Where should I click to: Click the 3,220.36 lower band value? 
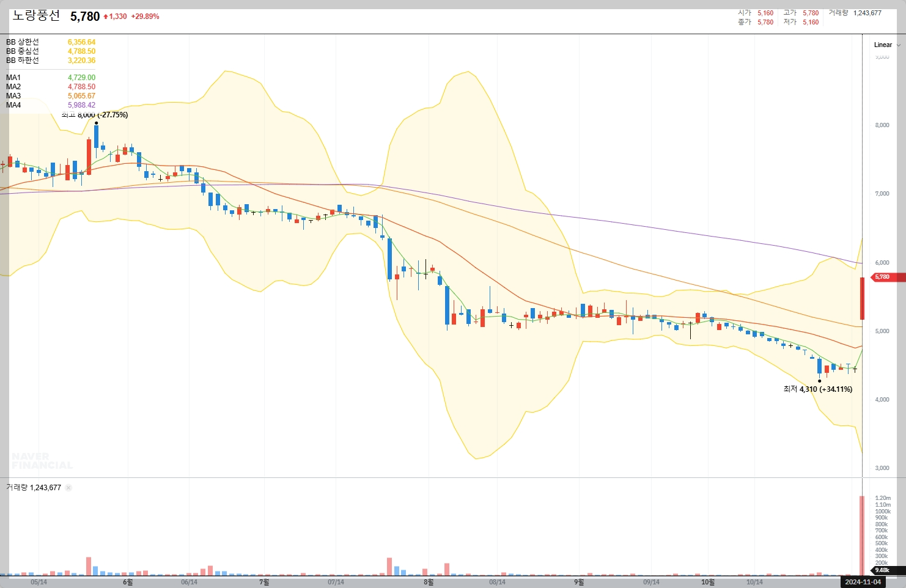(x=81, y=61)
